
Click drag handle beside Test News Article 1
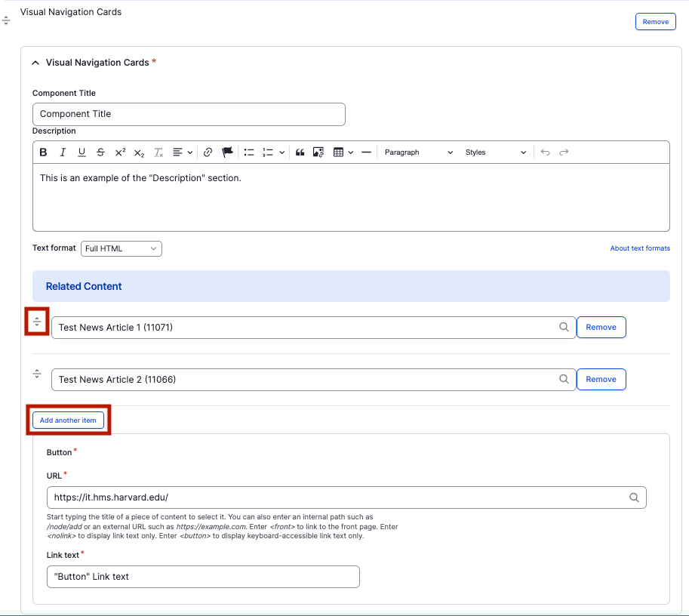click(x=37, y=322)
